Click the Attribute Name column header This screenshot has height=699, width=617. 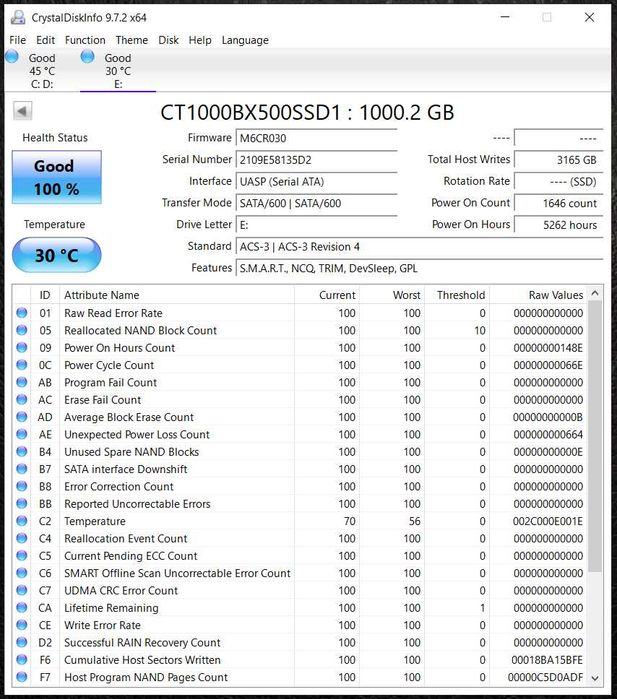(x=177, y=295)
